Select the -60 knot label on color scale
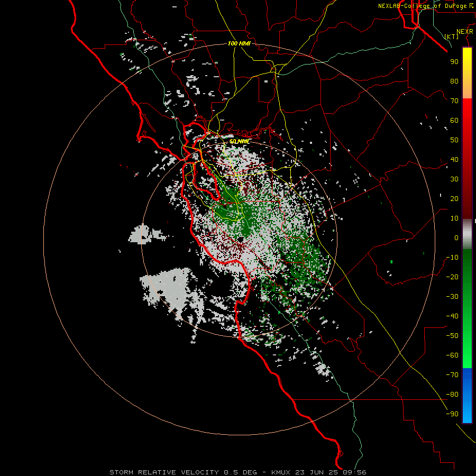 [x=452, y=355]
